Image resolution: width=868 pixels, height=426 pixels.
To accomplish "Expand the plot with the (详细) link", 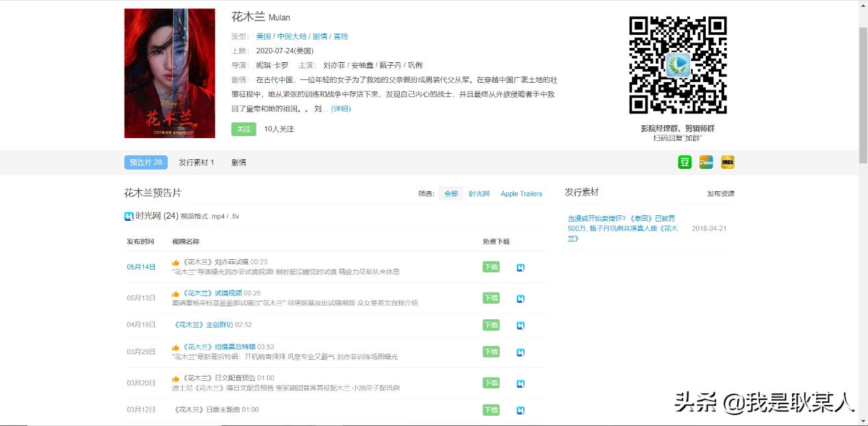I will (x=342, y=108).
